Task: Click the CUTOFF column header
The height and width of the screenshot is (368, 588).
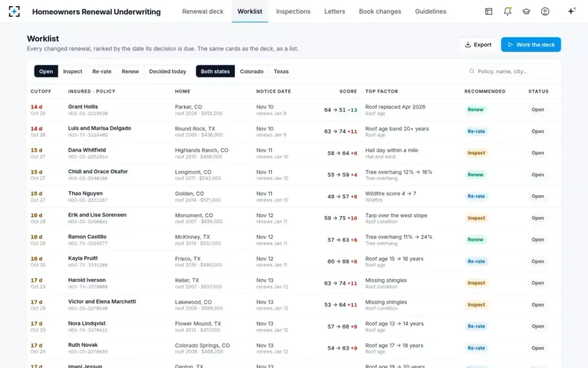Action: [41, 91]
